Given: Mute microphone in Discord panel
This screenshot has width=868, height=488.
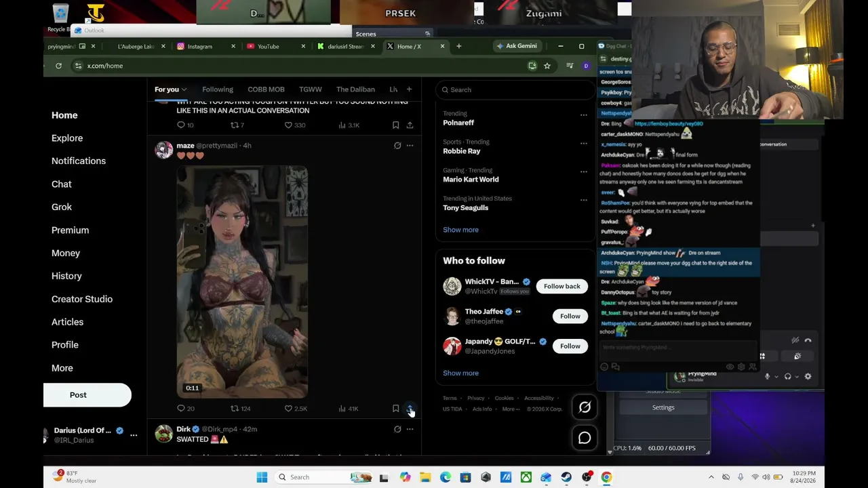Looking at the screenshot, I should (x=768, y=376).
